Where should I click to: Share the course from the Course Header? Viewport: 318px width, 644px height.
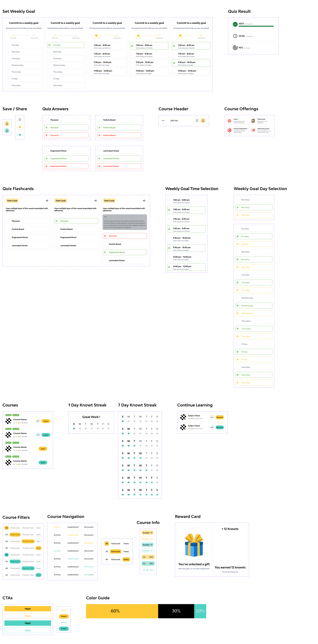203,121
